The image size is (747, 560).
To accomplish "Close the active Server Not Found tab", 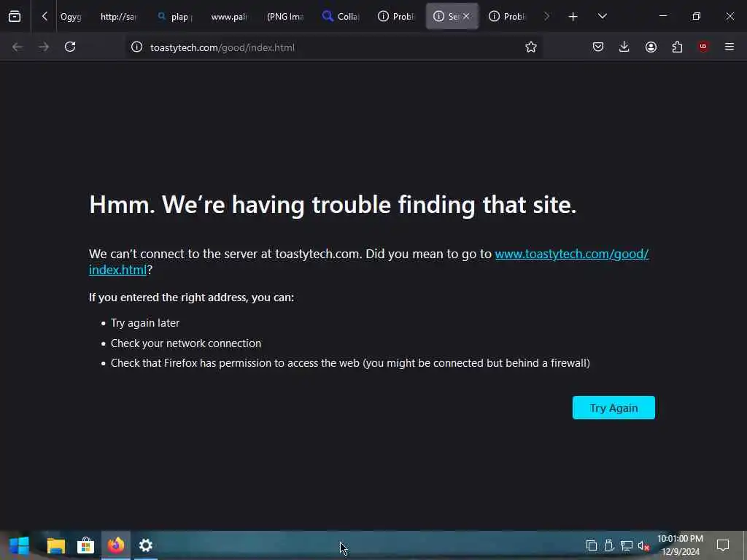I will [466, 16].
